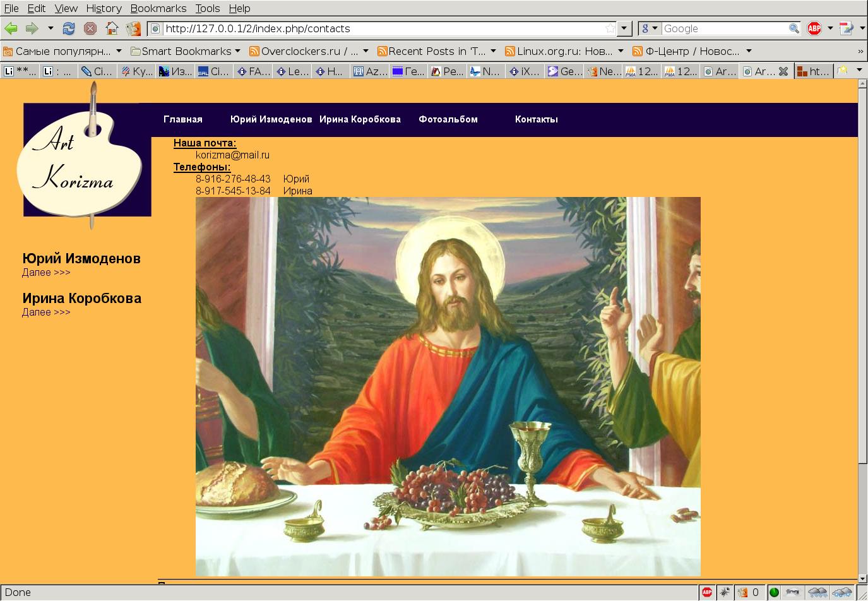Click the feed reader icon beside Home
The image size is (868, 601).
(133, 28)
